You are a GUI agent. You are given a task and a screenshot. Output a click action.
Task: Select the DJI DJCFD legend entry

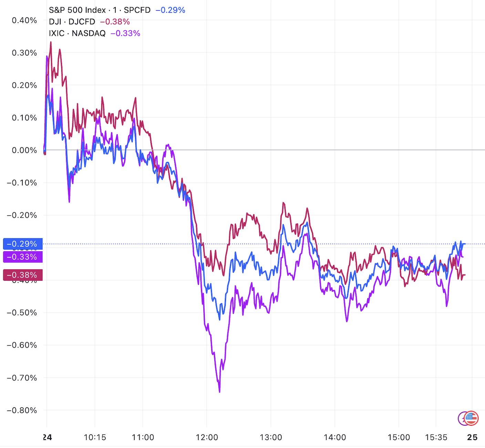pos(72,22)
